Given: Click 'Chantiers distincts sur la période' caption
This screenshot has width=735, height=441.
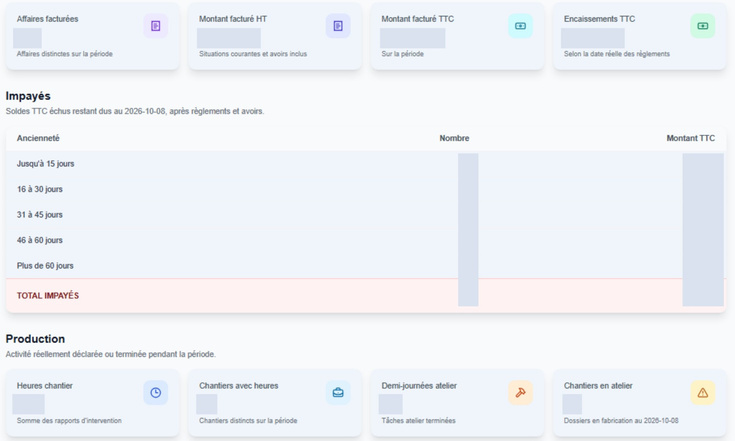Looking at the screenshot, I should pos(248,421).
